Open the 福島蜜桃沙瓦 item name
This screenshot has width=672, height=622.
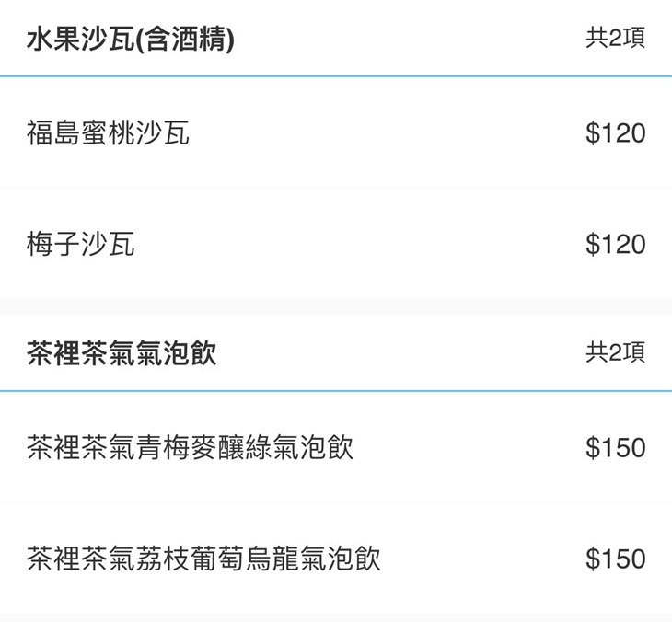click(x=108, y=132)
